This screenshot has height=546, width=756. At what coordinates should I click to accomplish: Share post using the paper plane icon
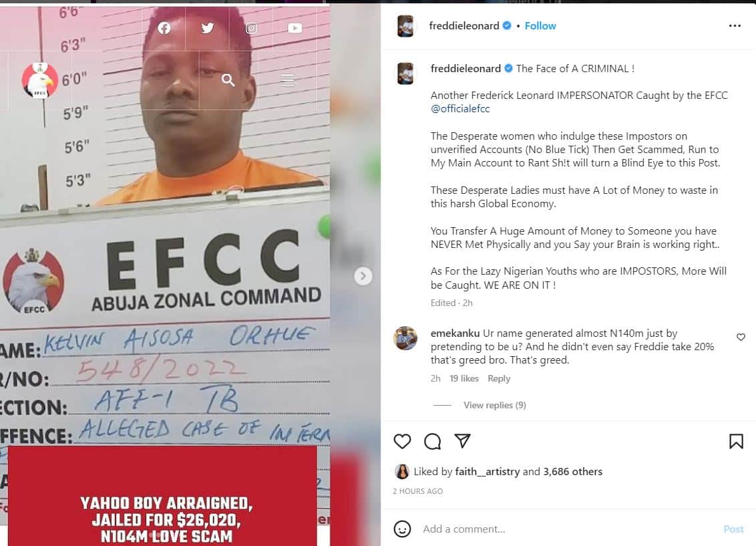[x=462, y=441]
